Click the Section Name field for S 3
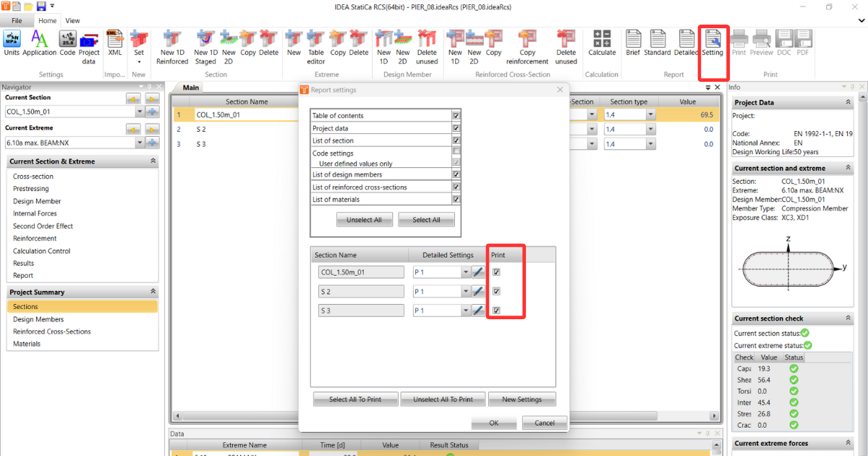The image size is (868, 456). click(x=361, y=310)
